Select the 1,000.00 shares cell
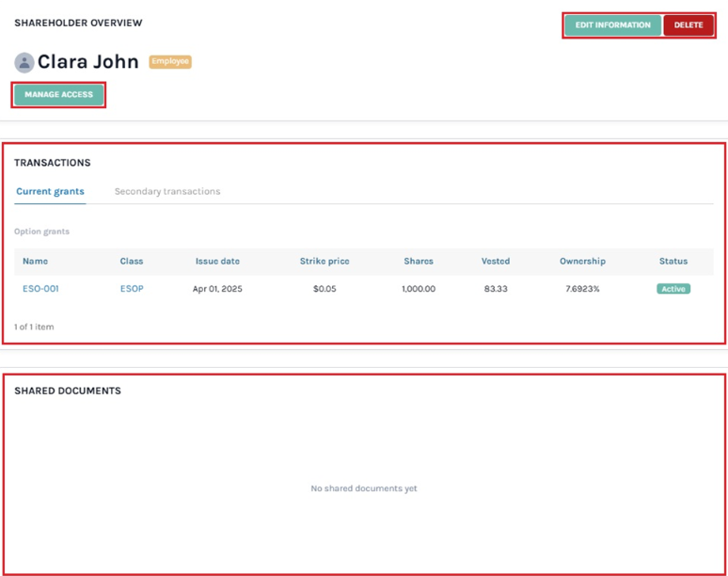 tap(419, 289)
